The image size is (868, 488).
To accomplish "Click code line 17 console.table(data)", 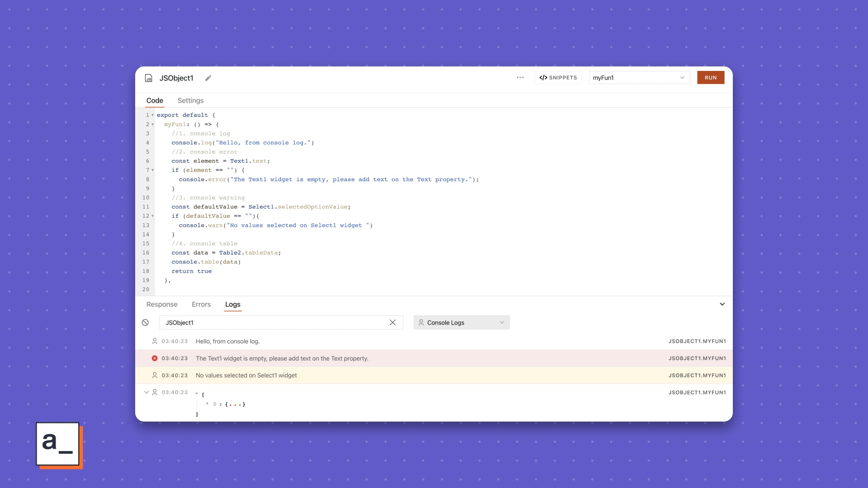I will [206, 262].
